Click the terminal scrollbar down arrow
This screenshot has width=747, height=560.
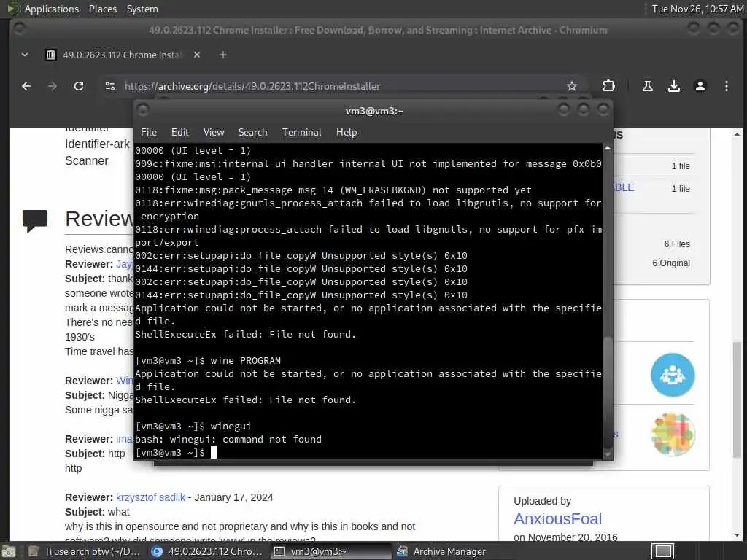pos(608,454)
